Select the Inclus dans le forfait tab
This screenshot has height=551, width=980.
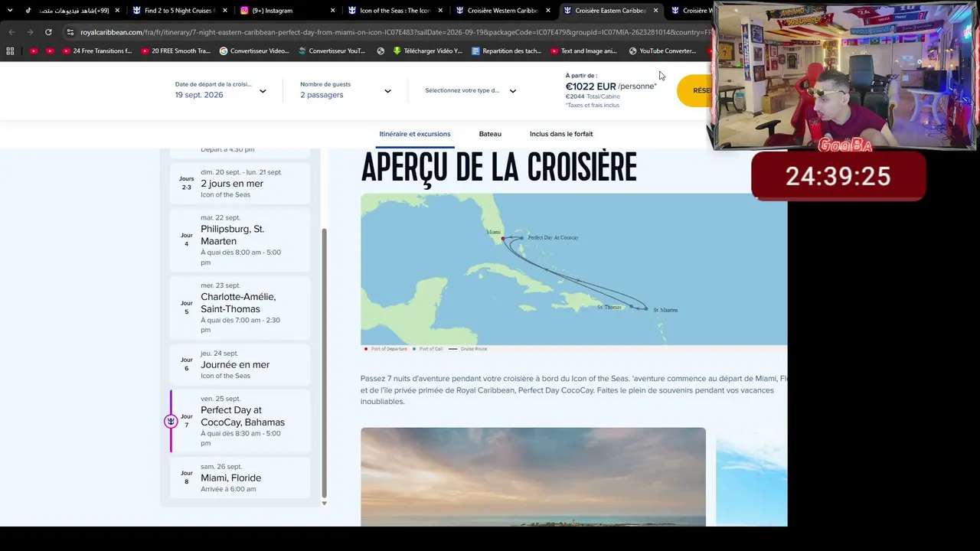point(561,134)
